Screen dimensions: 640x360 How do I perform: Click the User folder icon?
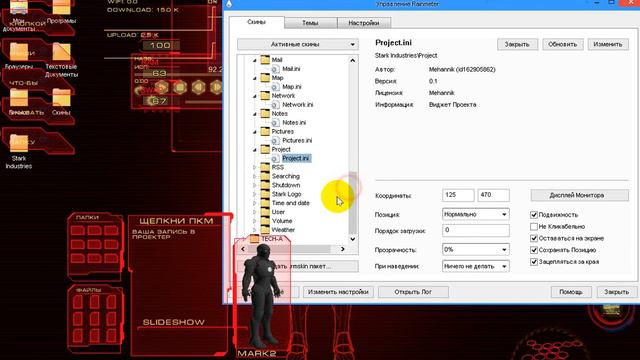(265, 212)
